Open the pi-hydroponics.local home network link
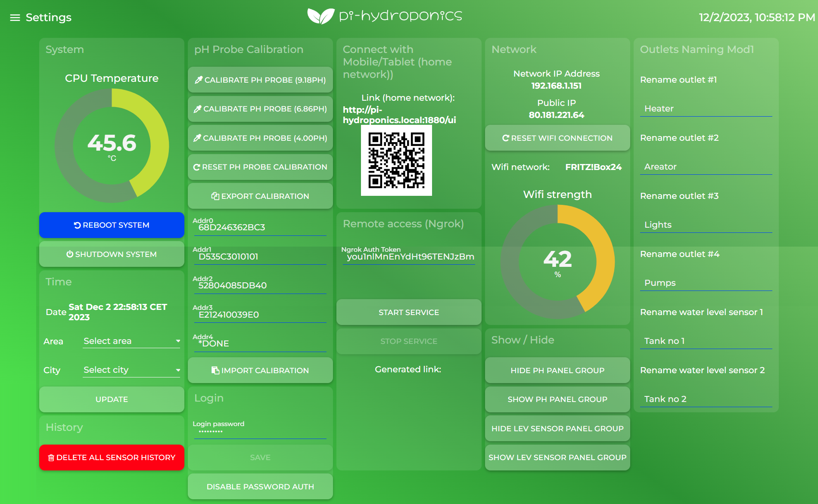The height and width of the screenshot is (504, 818). click(399, 115)
